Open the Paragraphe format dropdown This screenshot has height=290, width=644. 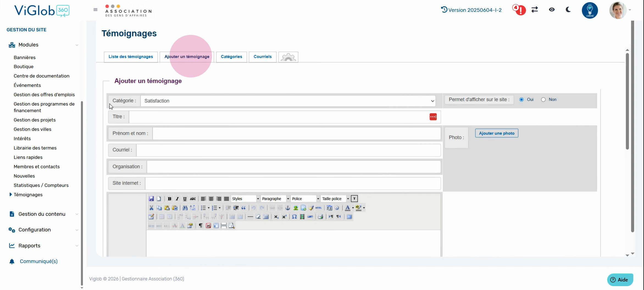pyautogui.click(x=275, y=199)
